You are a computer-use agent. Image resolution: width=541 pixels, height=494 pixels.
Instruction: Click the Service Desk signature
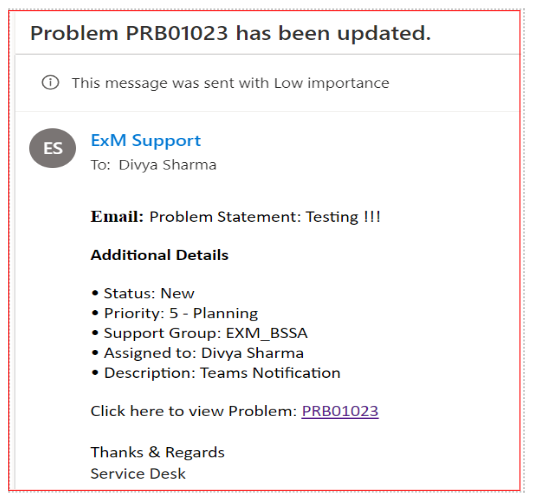click(138, 474)
